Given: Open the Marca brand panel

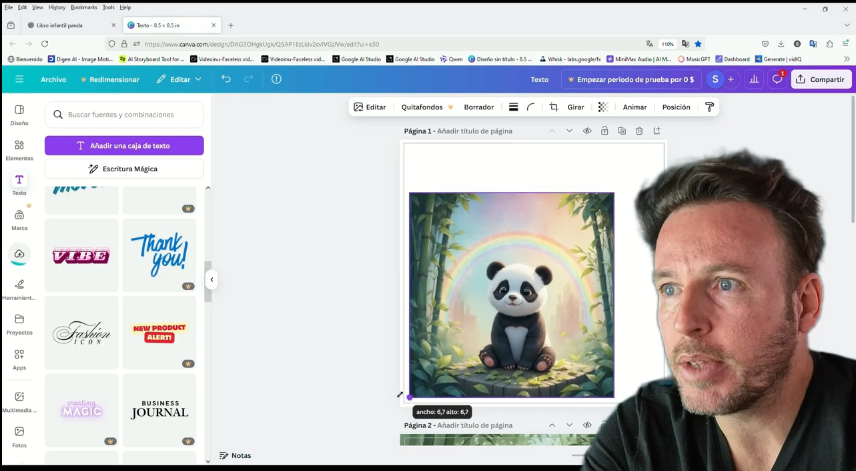Looking at the screenshot, I should point(19,219).
